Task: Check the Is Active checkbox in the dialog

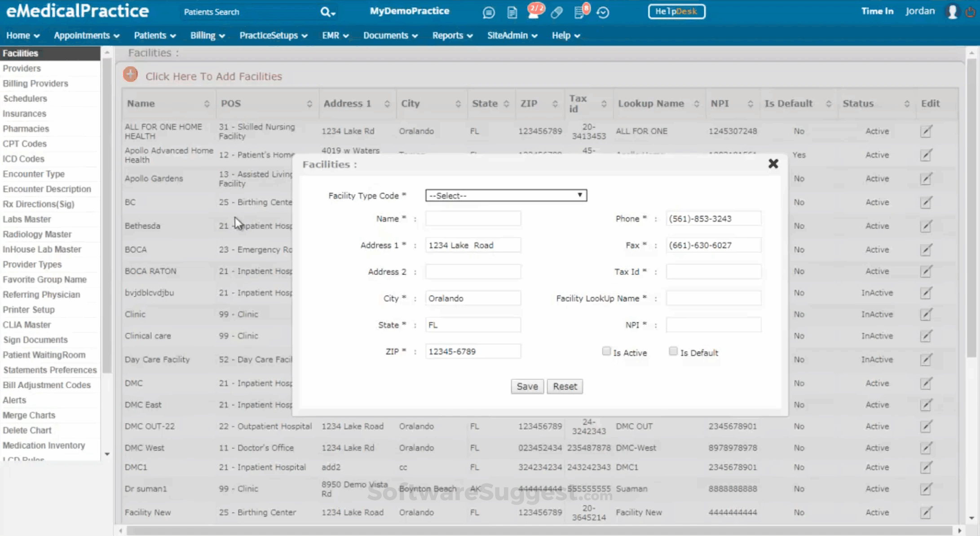Action: [x=607, y=351]
